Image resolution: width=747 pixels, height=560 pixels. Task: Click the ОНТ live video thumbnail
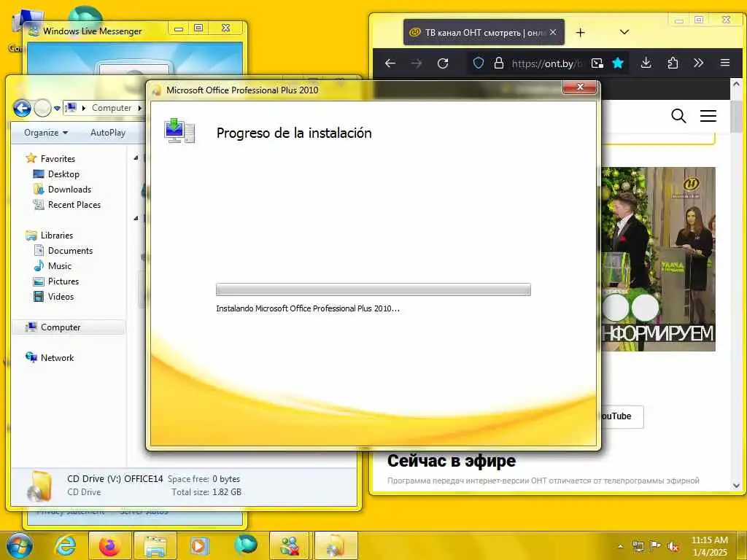pos(659,259)
